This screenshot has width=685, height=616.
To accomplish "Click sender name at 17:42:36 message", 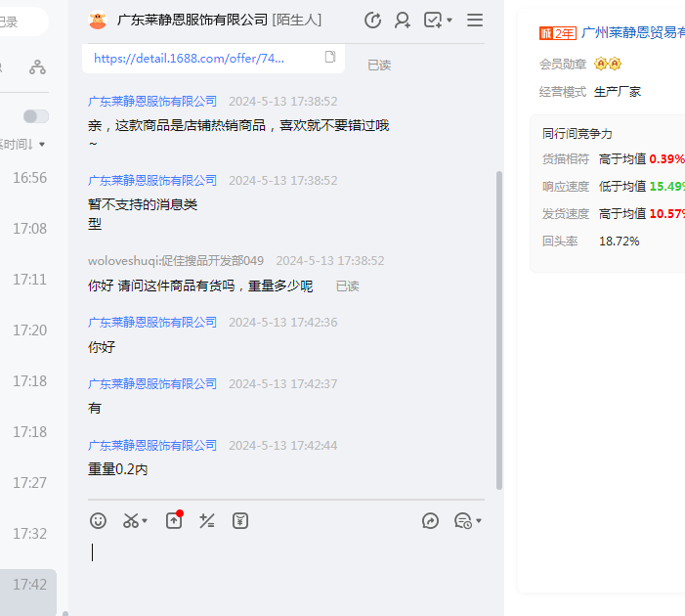I will 152,322.
